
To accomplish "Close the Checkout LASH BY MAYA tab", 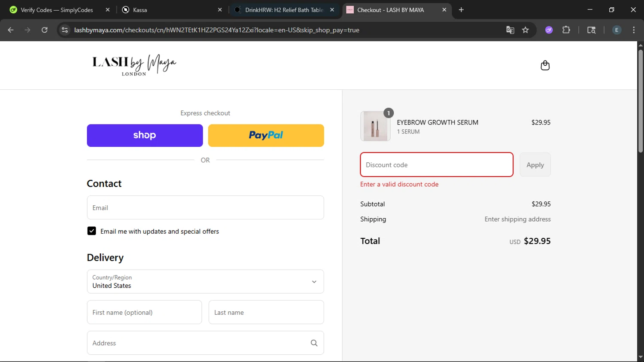I will [x=444, y=10].
